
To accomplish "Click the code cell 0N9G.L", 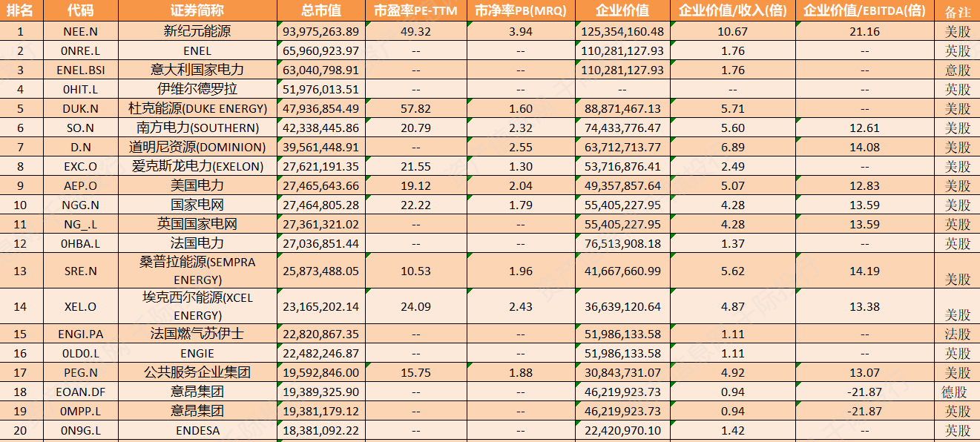I will [x=81, y=430].
